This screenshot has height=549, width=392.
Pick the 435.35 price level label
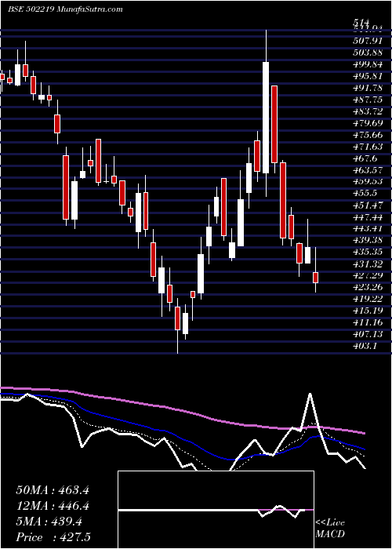[367, 253]
